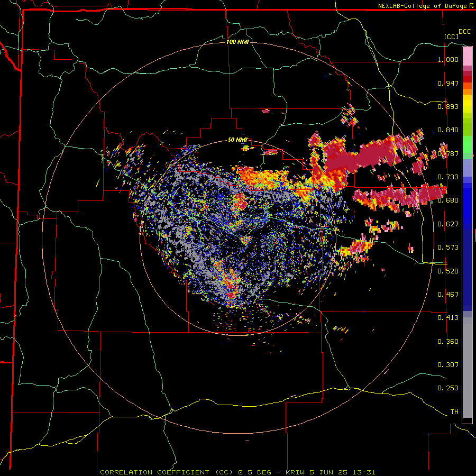The image size is (476, 476).
Task: Pick the periwinkle band of the color scale
Action: [x=467, y=168]
